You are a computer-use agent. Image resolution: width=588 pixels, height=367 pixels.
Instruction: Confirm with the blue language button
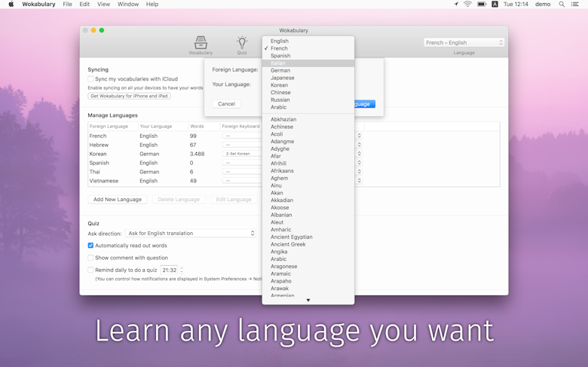365,104
